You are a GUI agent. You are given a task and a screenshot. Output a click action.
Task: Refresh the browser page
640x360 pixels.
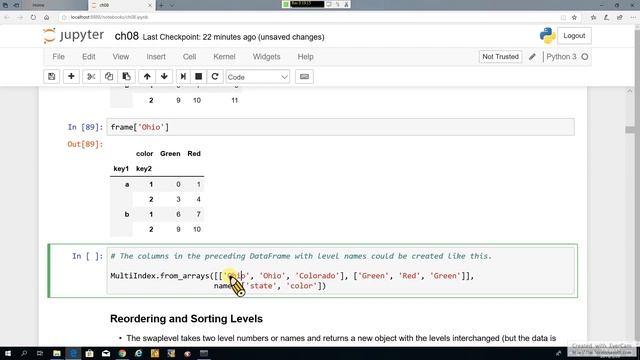pyautogui.click(x=33, y=17)
